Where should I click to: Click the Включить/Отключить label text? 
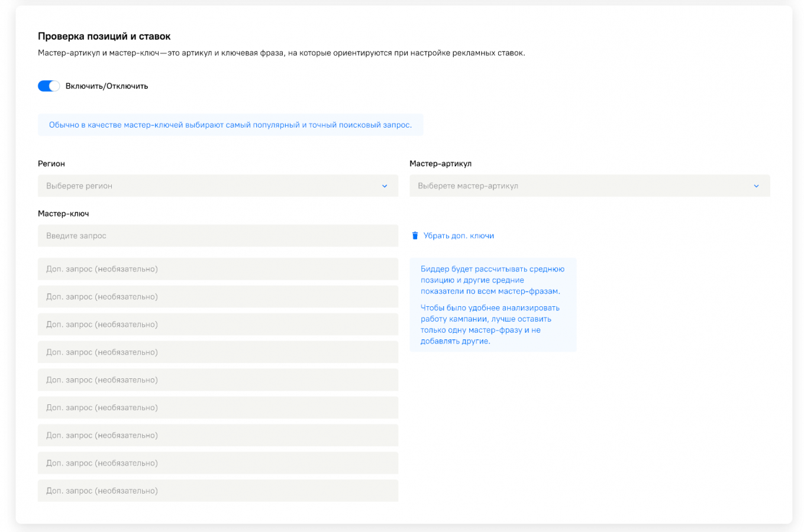tap(106, 86)
